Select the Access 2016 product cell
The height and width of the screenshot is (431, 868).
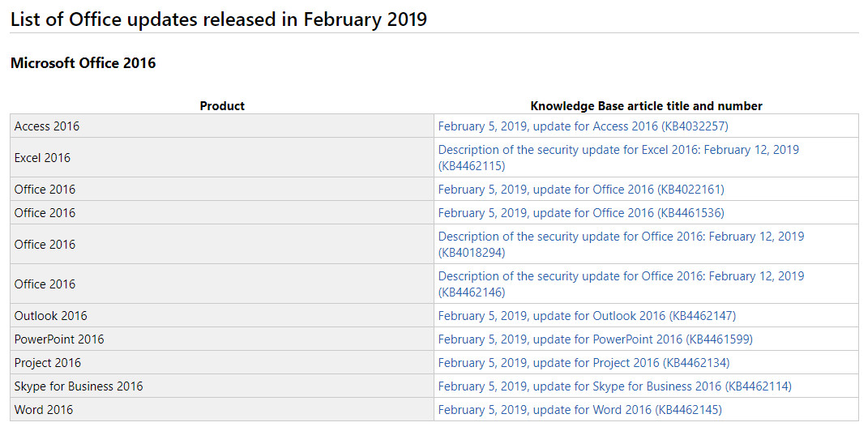point(222,126)
